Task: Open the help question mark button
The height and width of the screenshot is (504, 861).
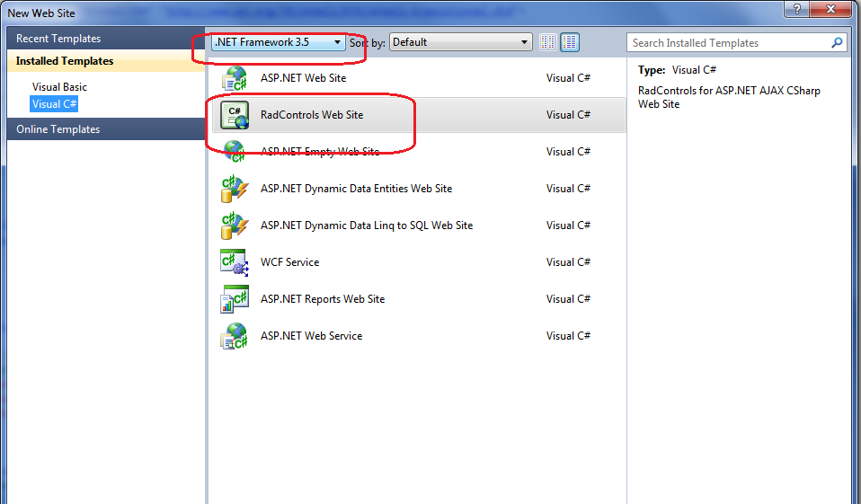Action: coord(797,9)
